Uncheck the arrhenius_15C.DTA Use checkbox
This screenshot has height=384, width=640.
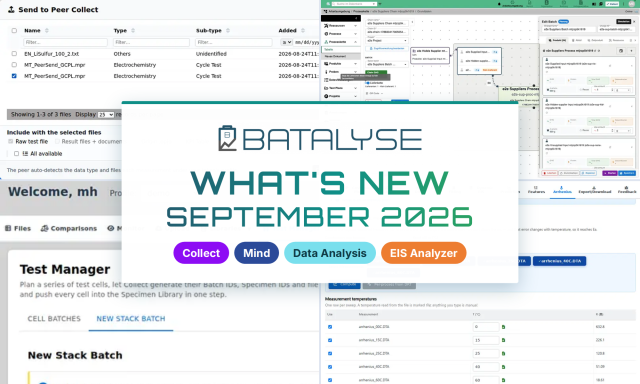(330, 340)
